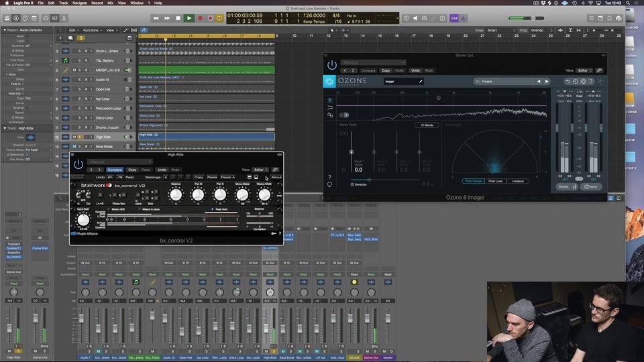The image size is (644, 362).
Task: Open the Apple menu
Action: [x=7, y=3]
